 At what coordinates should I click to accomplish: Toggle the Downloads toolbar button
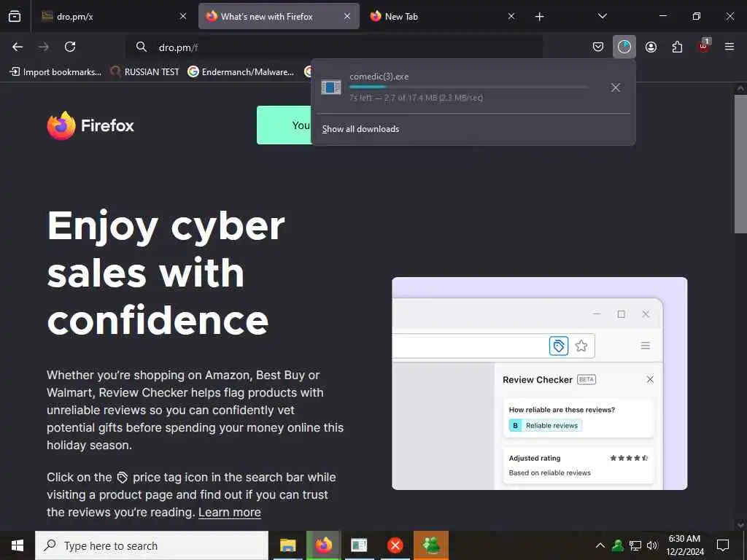[624, 47]
